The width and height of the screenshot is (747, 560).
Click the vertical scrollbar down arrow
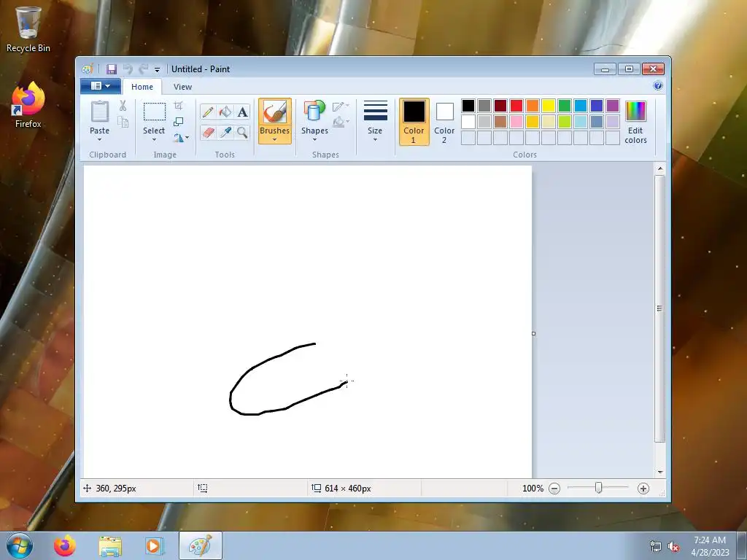click(659, 472)
